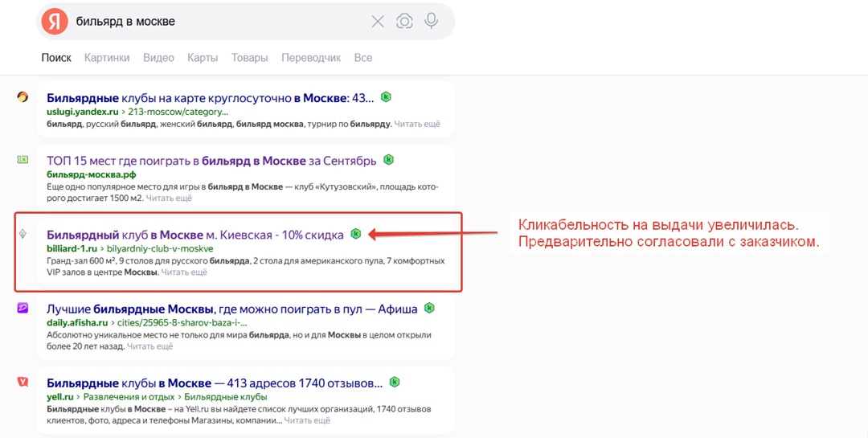
Task: Click snippet text starting Гранд-зал 600 м²
Action: 246,266
